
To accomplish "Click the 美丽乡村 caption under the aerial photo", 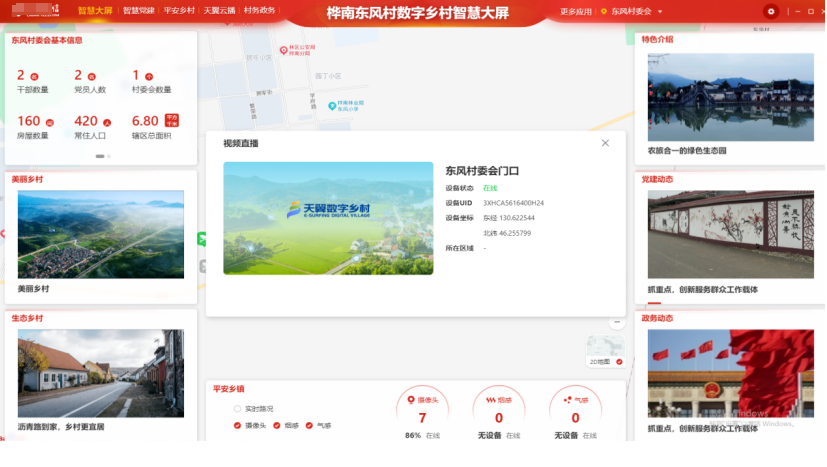I will click(33, 289).
